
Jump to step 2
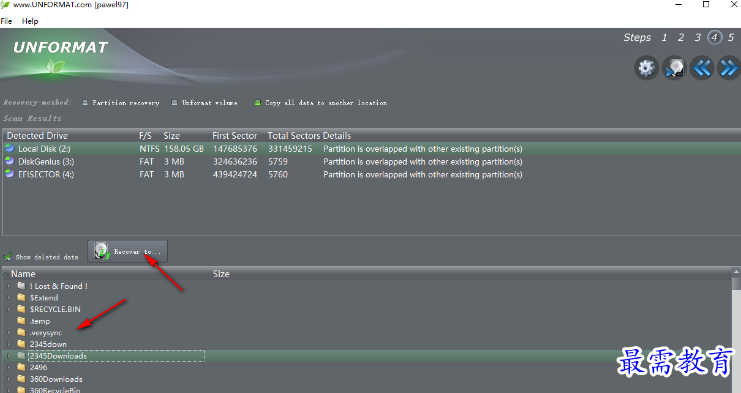click(681, 38)
